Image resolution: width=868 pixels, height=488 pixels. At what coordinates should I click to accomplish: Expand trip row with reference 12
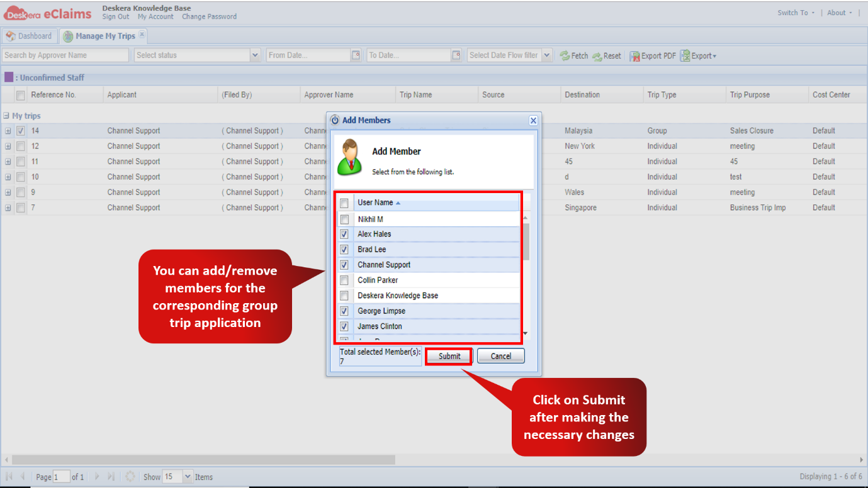point(8,147)
